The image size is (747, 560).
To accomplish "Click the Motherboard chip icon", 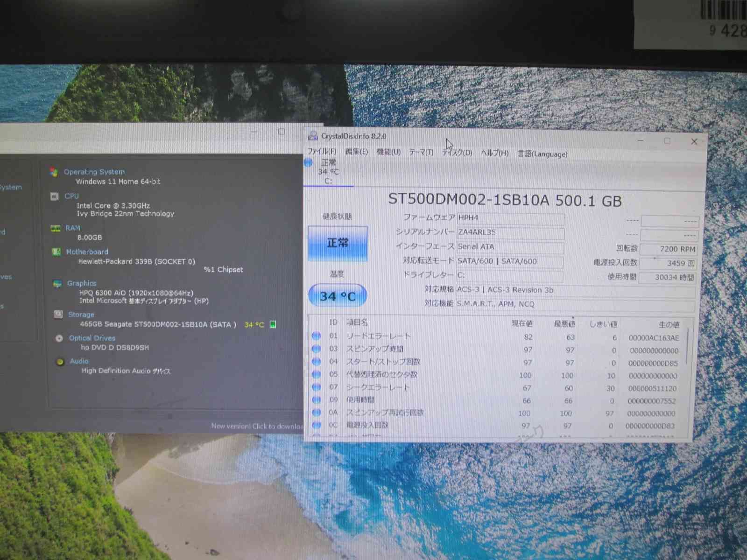I will point(56,252).
